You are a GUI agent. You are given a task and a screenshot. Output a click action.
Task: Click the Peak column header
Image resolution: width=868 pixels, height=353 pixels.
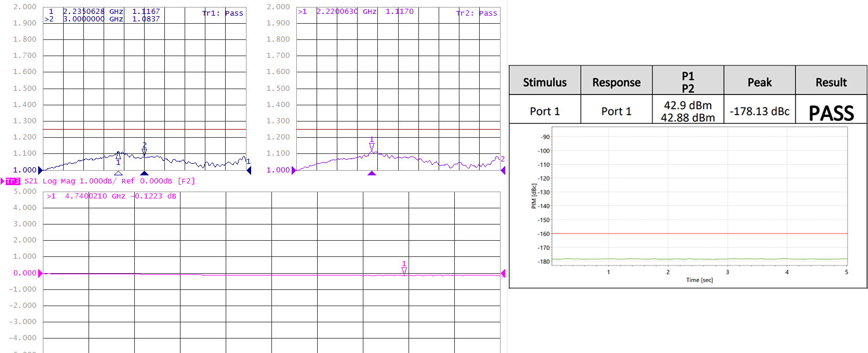pos(759,82)
